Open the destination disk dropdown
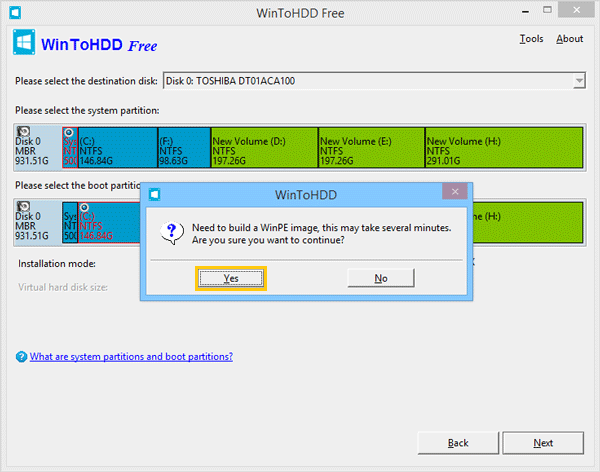600x472 pixels. pos(579,81)
